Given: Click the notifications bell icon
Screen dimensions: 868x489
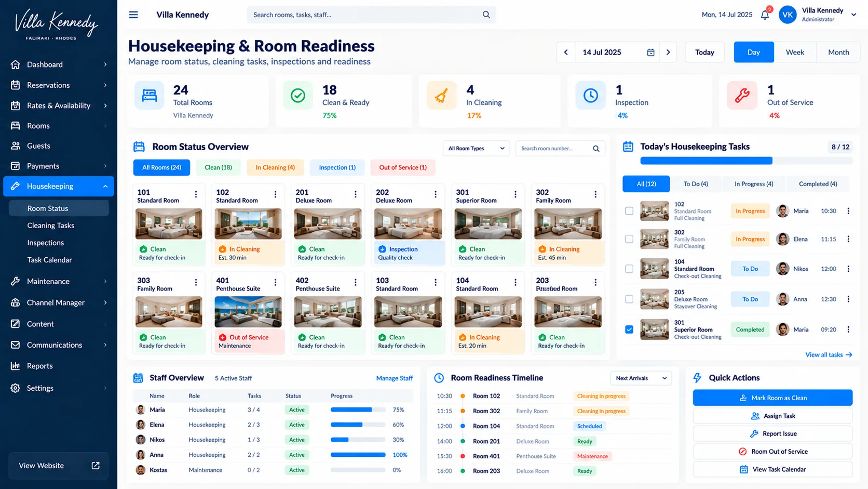Looking at the screenshot, I should pyautogui.click(x=765, y=15).
